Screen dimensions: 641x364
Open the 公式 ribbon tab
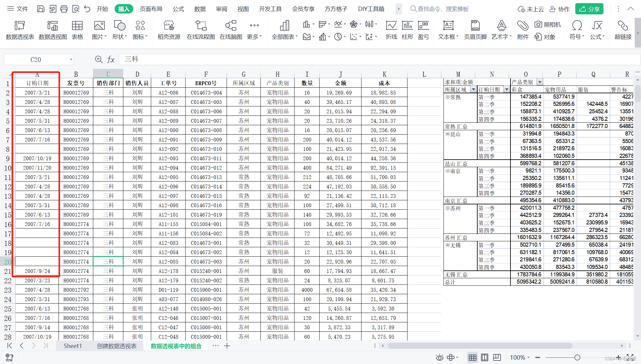point(178,9)
